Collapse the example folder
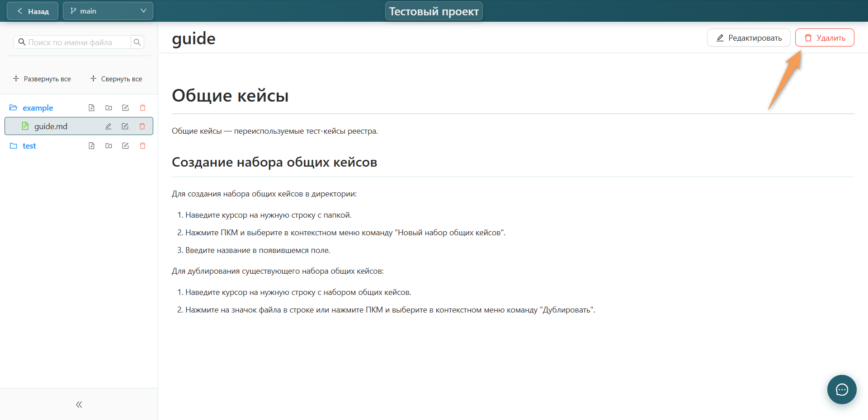 click(14, 108)
